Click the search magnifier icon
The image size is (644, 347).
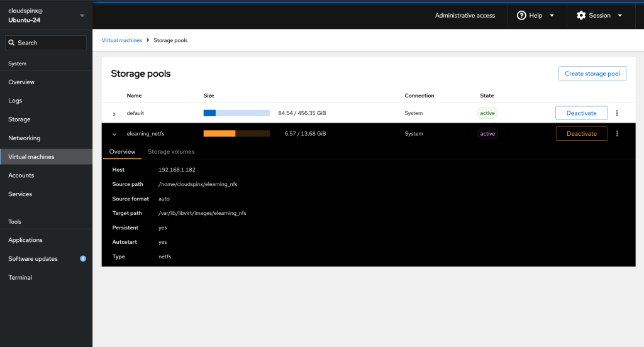pyautogui.click(x=11, y=43)
